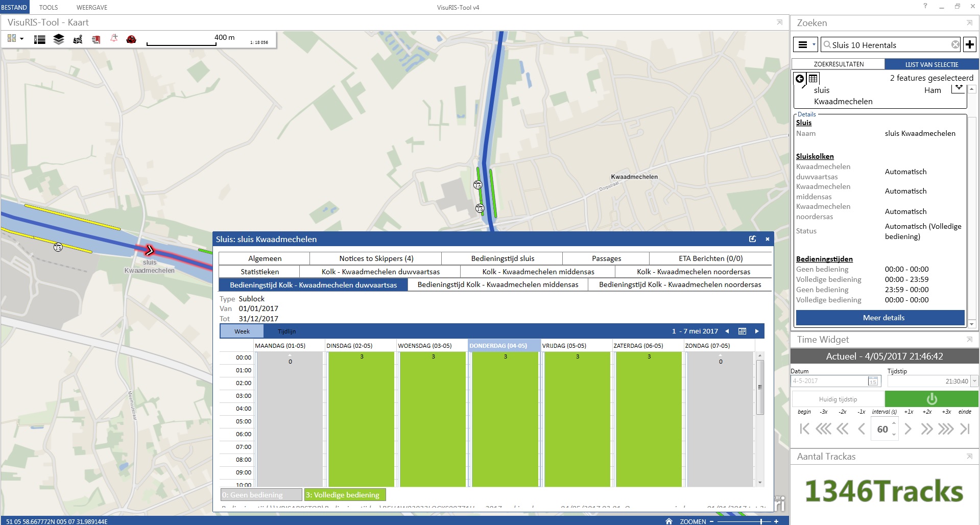Open the week calendar picker icon

(x=742, y=331)
